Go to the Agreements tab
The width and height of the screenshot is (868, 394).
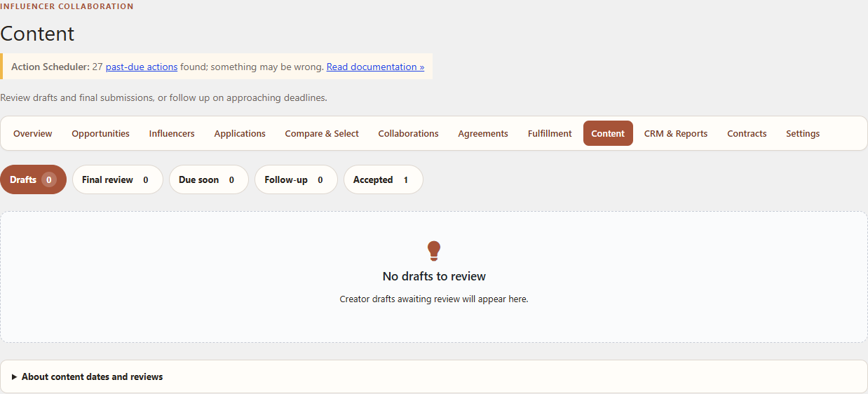[x=483, y=133]
